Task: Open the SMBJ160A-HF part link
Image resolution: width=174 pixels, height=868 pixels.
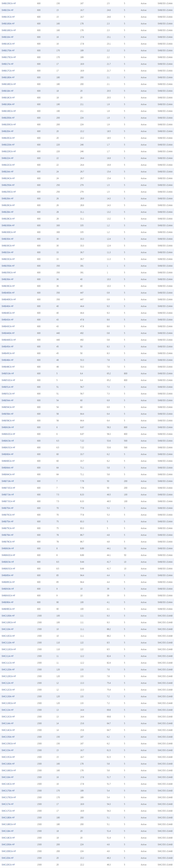Action: (x=8, y=24)
